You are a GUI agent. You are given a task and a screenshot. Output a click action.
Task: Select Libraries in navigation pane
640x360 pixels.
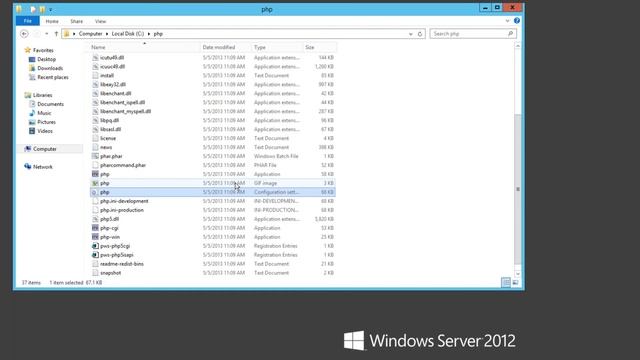pos(42,95)
